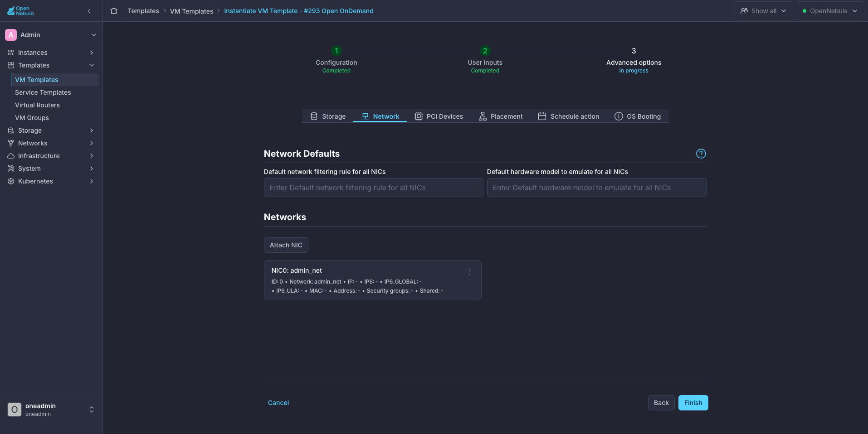This screenshot has height=434, width=868.
Task: Focus the default hardware model field
Action: pyautogui.click(x=596, y=188)
